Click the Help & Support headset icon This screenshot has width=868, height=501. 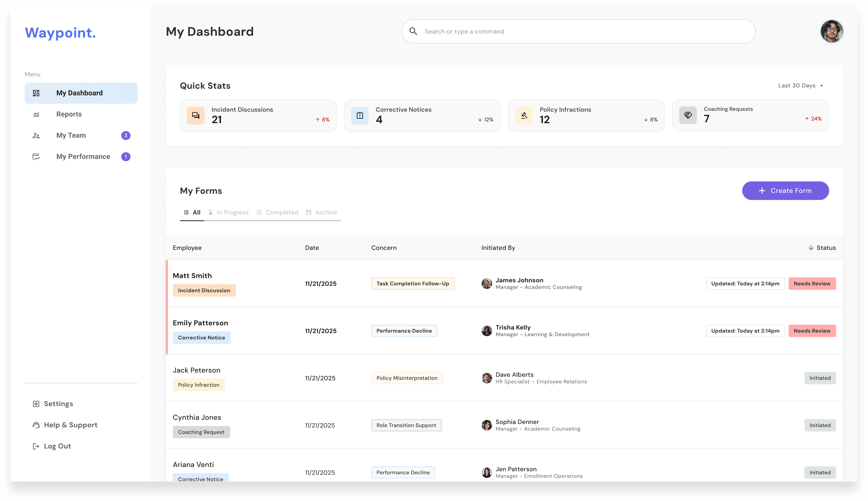click(x=36, y=425)
